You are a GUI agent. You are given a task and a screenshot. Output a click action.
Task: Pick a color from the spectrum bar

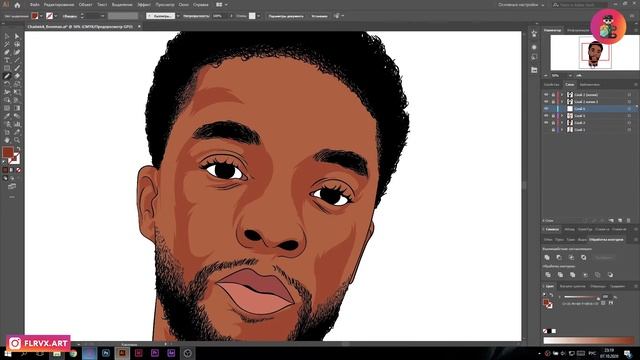(589, 340)
